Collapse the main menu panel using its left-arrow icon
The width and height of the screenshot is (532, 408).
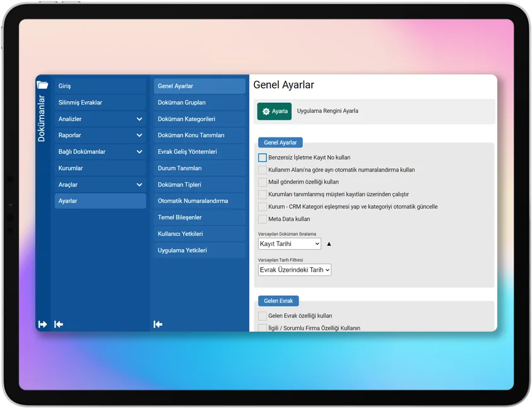(59, 324)
